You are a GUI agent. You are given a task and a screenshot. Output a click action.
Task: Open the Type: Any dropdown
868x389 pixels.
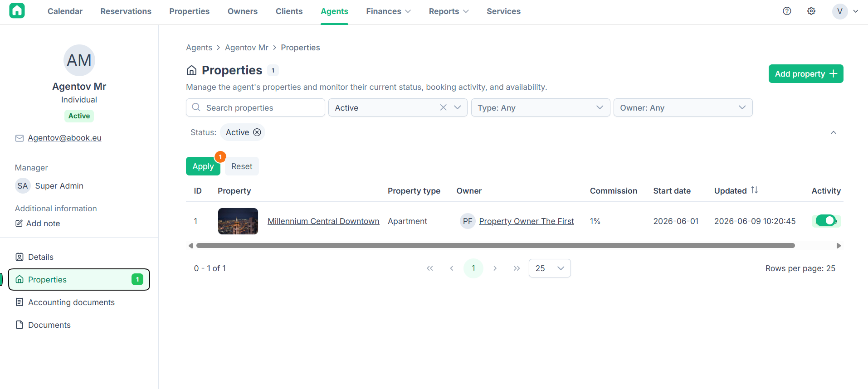(x=541, y=107)
